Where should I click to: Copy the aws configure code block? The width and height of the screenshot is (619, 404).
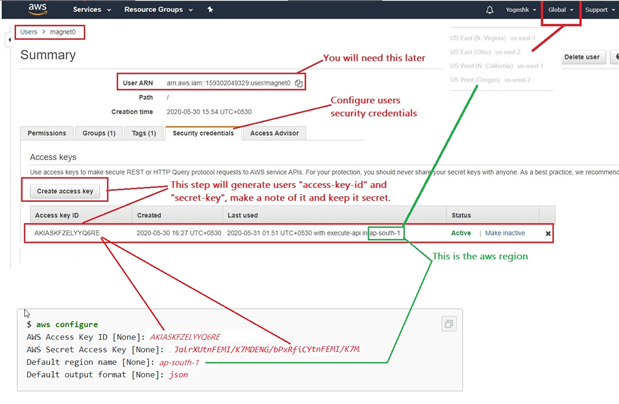449,324
